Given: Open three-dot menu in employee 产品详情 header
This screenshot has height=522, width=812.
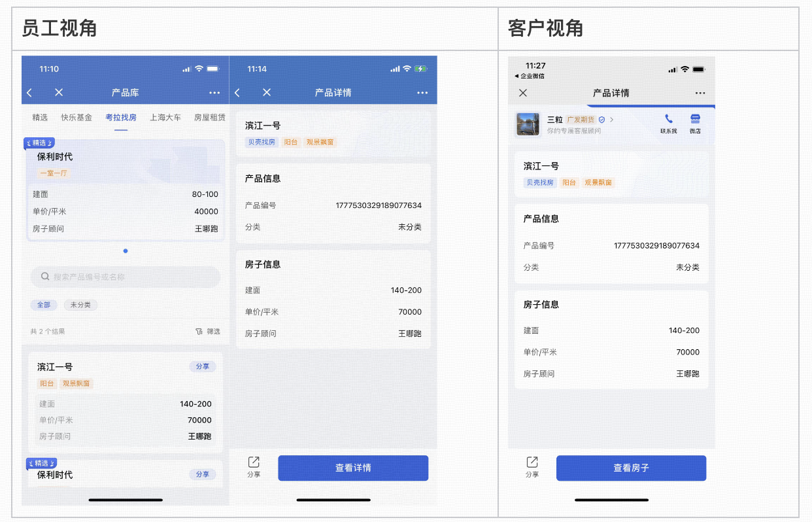Looking at the screenshot, I should (x=422, y=93).
